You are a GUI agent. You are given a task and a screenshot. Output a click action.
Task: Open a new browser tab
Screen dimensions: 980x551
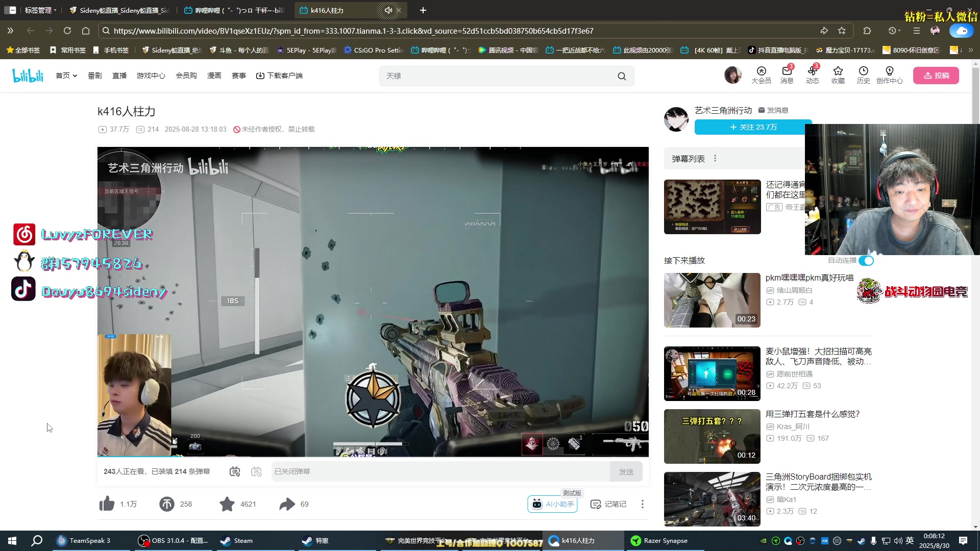pyautogui.click(x=423, y=10)
